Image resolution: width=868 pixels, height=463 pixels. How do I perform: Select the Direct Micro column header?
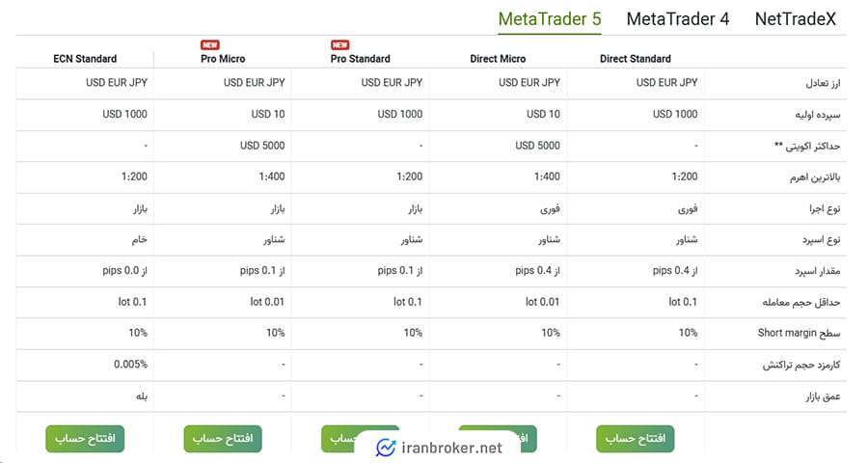click(x=498, y=59)
